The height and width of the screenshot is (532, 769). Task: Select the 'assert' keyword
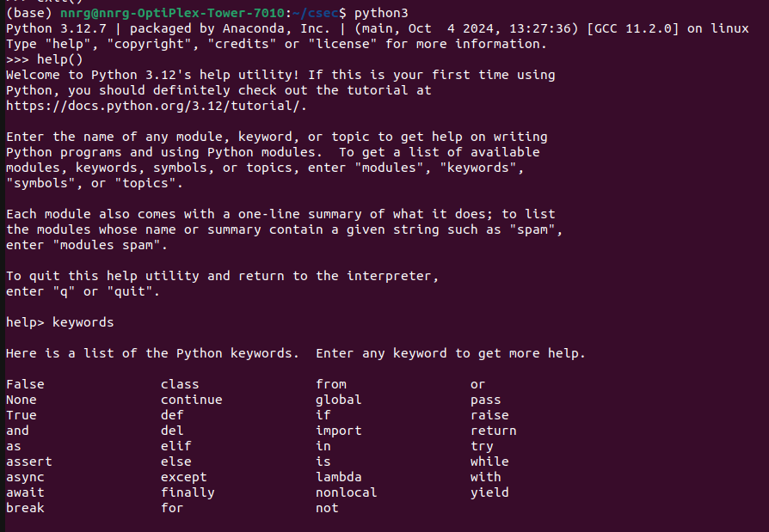29,462
